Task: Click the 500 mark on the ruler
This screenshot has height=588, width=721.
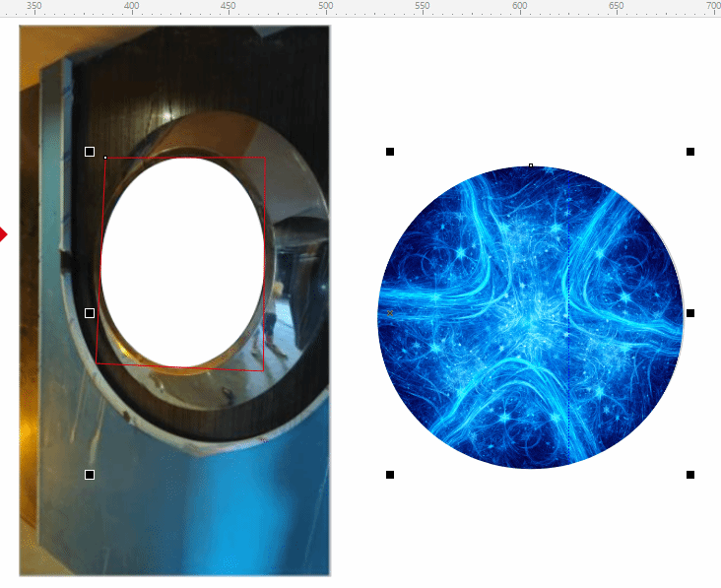Action: coord(325,7)
